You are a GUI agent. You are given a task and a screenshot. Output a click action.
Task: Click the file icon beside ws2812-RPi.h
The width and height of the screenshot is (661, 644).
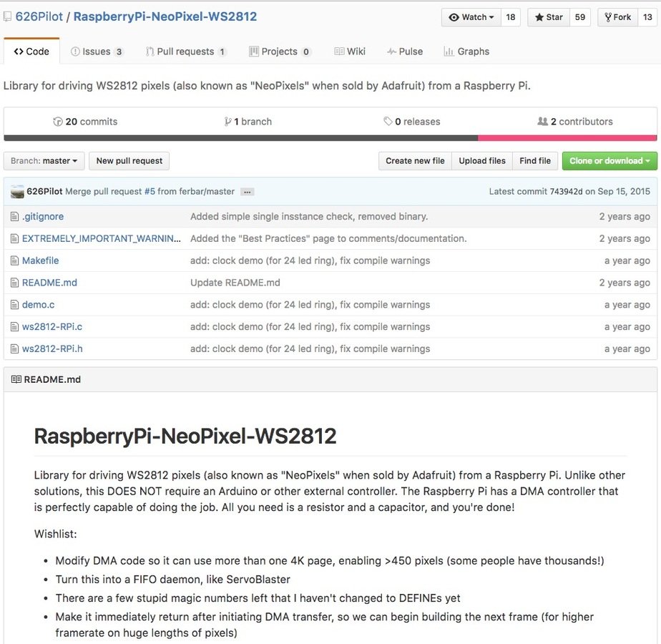[15, 348]
